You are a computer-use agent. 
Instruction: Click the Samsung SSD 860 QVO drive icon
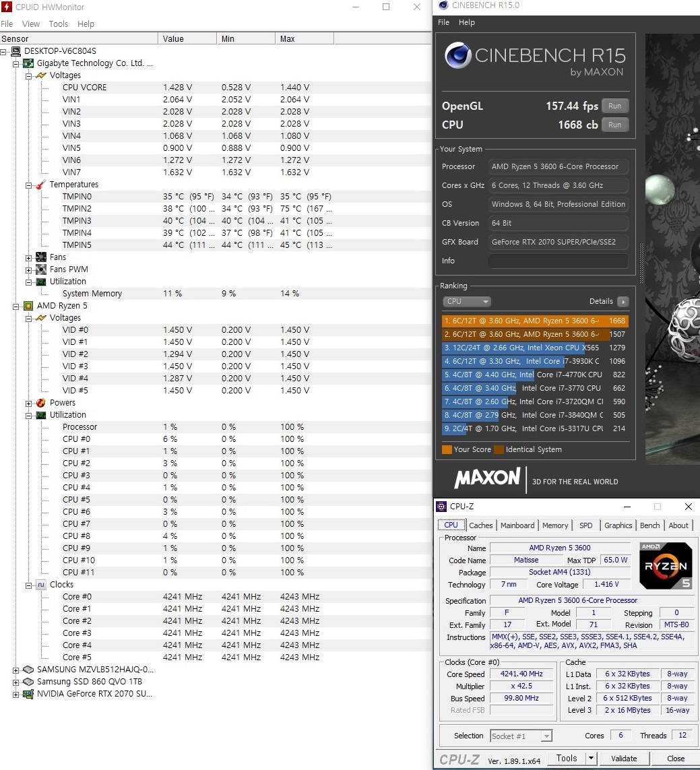(28, 682)
